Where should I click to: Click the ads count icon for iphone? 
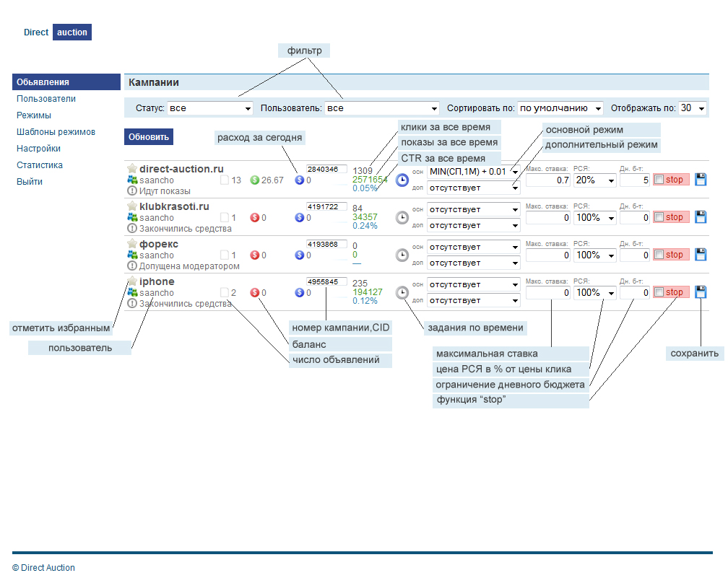[x=225, y=293]
